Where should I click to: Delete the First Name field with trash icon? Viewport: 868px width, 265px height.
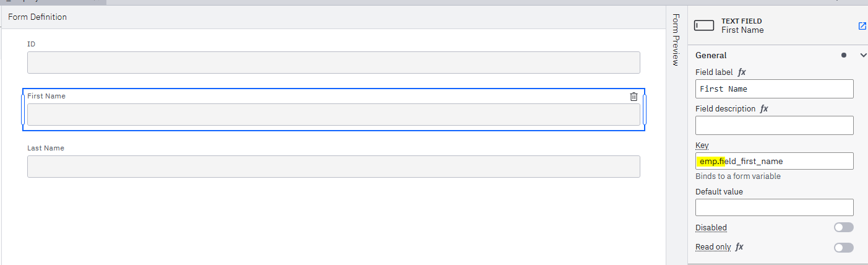[634, 97]
